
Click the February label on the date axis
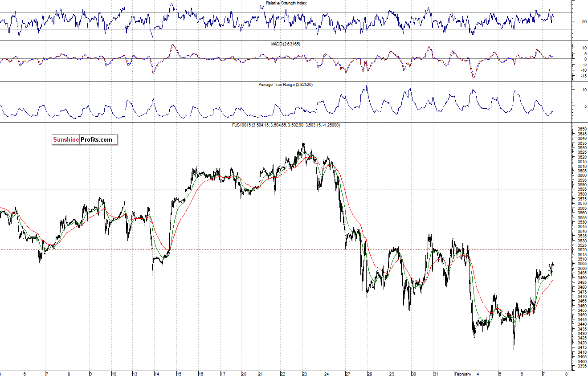[463, 374]
